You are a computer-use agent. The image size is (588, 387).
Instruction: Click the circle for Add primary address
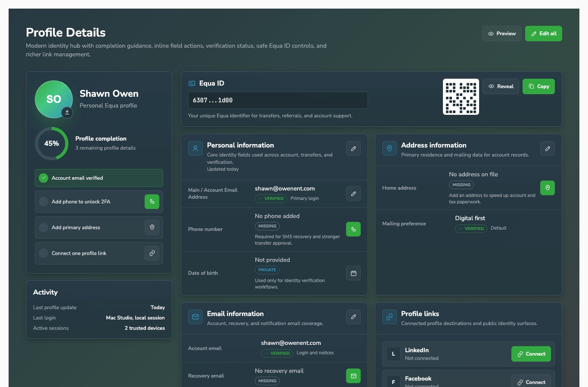(43, 227)
